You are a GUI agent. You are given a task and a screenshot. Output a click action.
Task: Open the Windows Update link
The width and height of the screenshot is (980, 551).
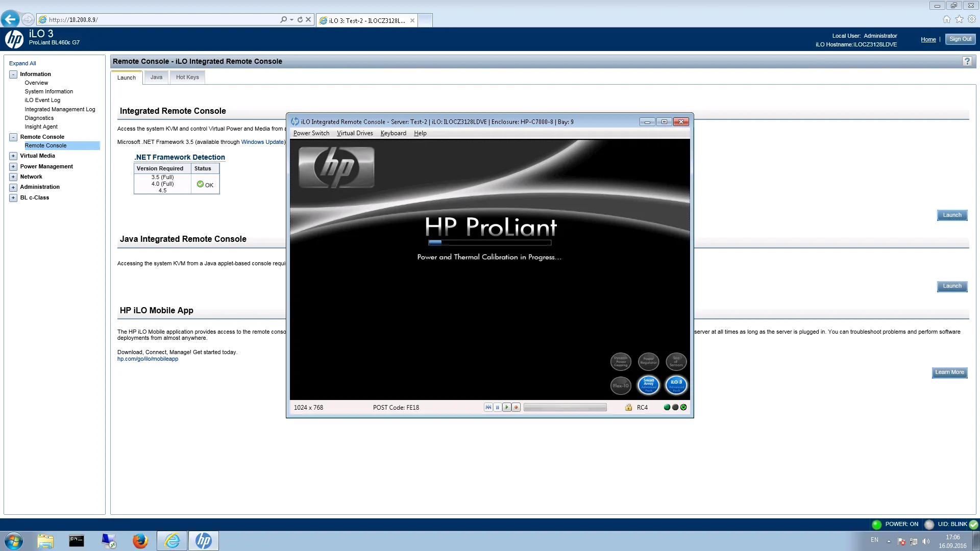coord(262,142)
